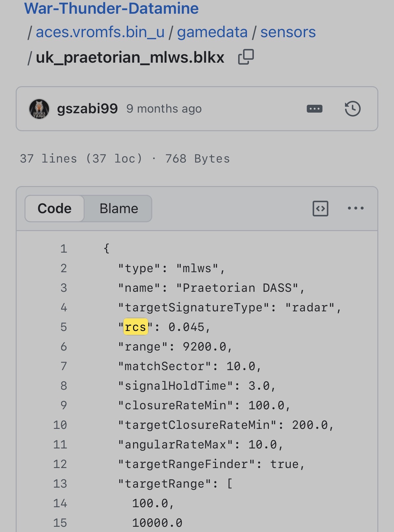Image resolution: width=394 pixels, height=532 pixels.
Task: Expand commit message ellipsis button
Action: pyautogui.click(x=314, y=109)
